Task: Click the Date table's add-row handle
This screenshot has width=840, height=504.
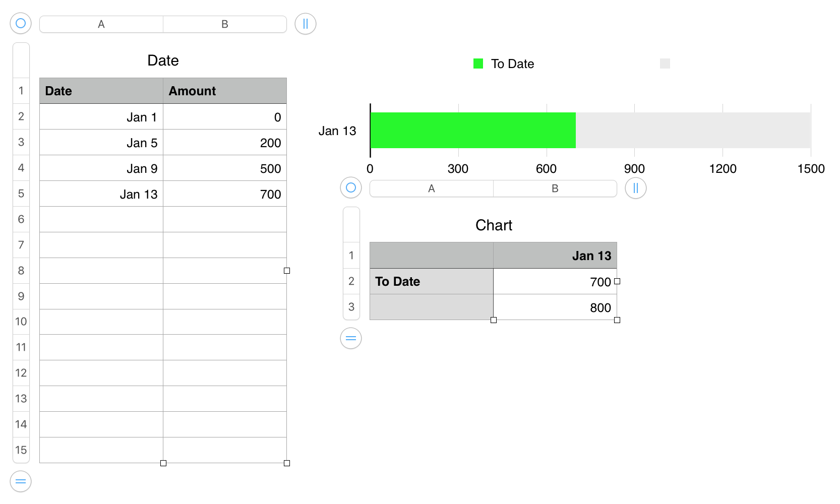Action: click(x=21, y=481)
